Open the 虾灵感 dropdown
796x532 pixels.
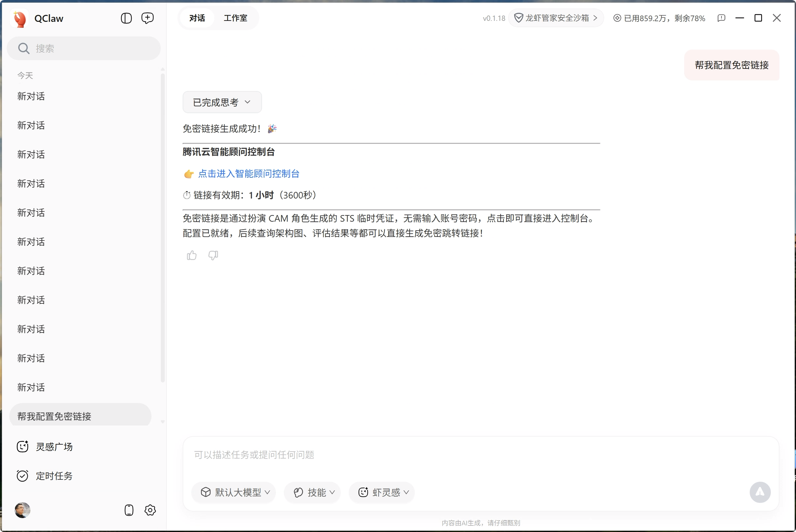click(382, 492)
